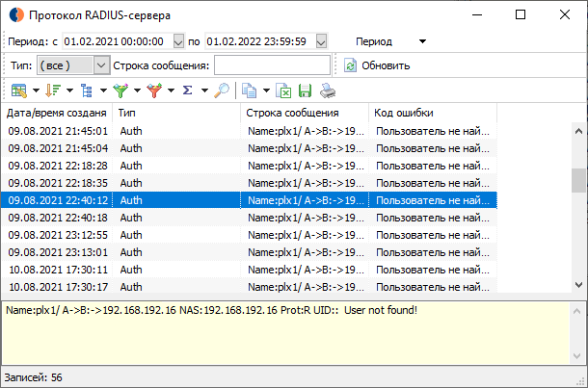
Task: Click the Обновить button
Action: [x=377, y=65]
